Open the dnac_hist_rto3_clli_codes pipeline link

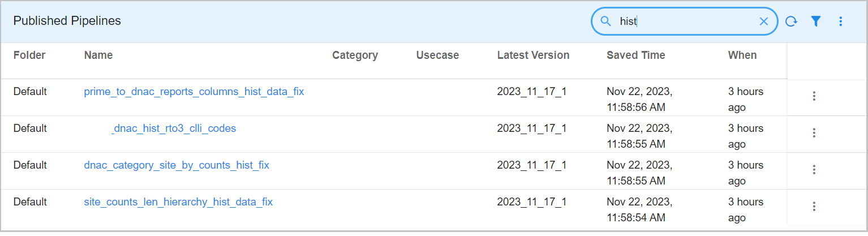point(174,128)
